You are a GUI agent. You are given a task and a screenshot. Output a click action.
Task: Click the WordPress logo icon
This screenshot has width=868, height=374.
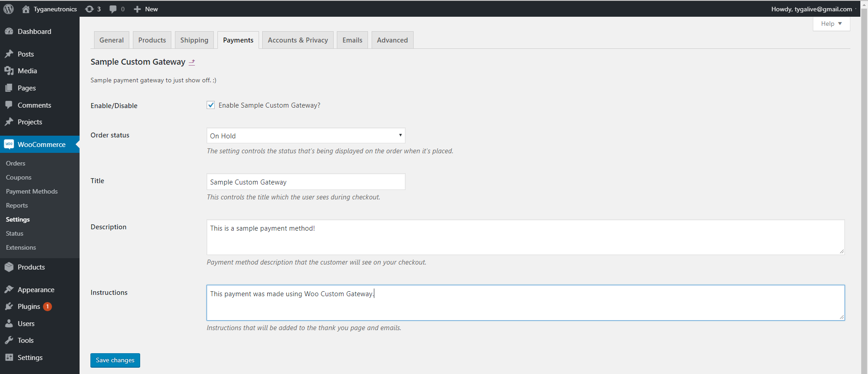(x=9, y=9)
